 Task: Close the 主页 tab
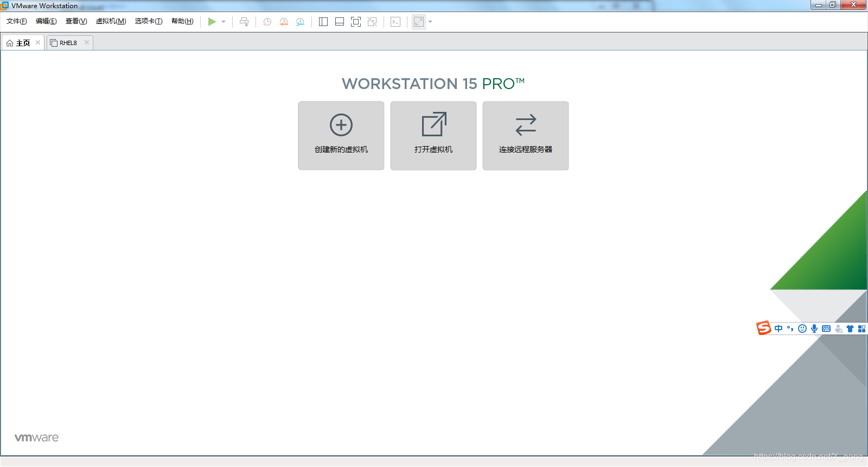[38, 42]
